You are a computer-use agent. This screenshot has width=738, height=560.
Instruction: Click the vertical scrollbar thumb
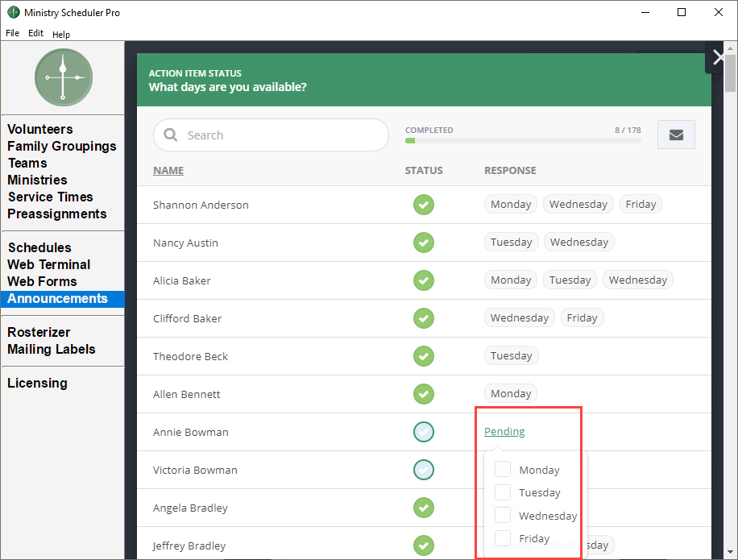click(730, 73)
